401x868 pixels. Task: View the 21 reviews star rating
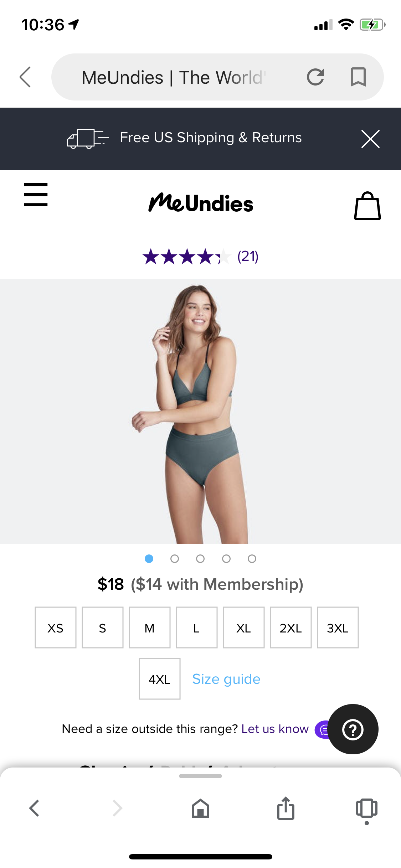(x=200, y=256)
